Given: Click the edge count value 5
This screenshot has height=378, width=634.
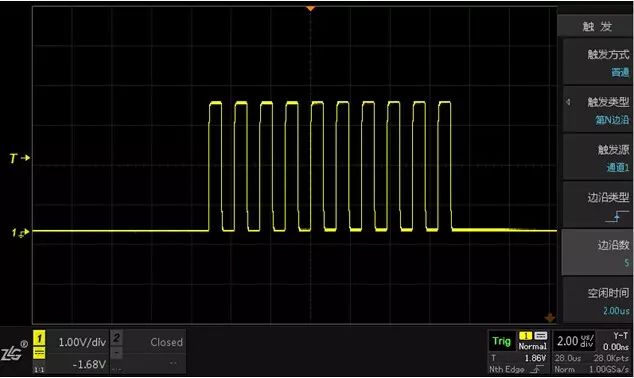Looking at the screenshot, I should click(626, 263).
